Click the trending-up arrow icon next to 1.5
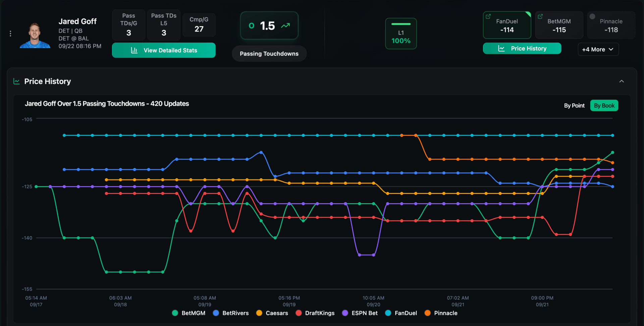This screenshot has width=644, height=326. click(285, 26)
